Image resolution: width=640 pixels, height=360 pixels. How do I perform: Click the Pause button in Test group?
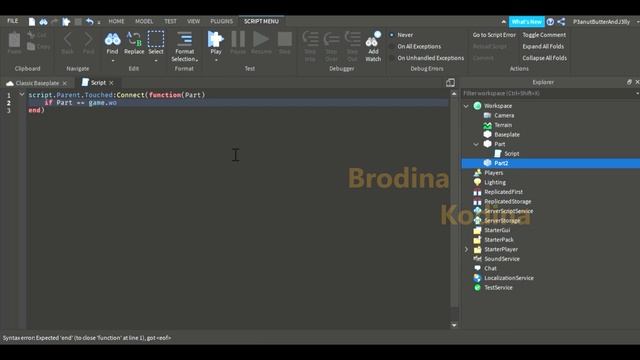click(238, 39)
